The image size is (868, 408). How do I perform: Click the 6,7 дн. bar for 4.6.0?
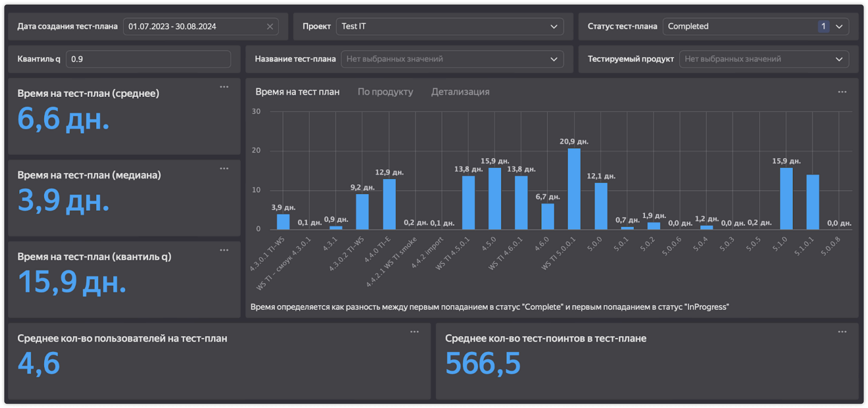click(x=548, y=216)
